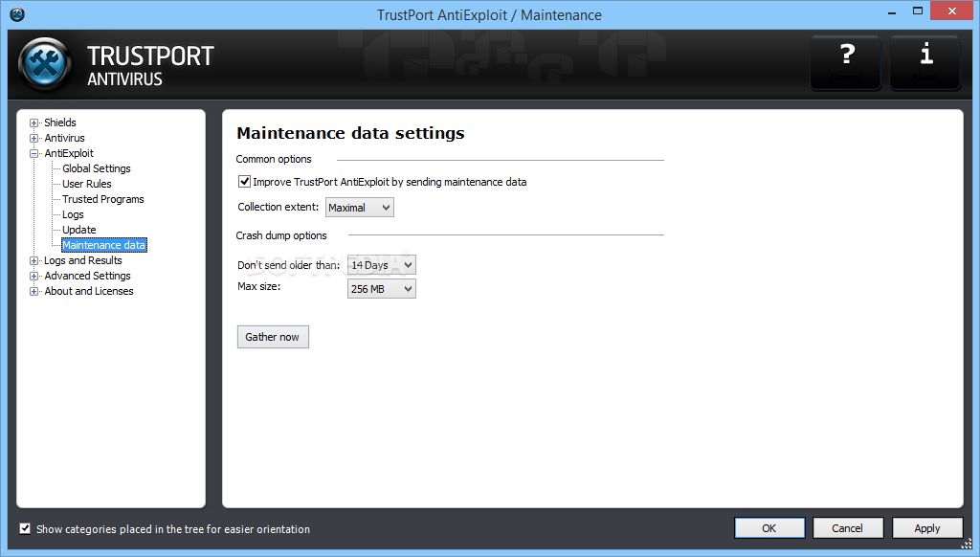
Task: Click the Maintenance data settings heading
Action: coord(350,133)
